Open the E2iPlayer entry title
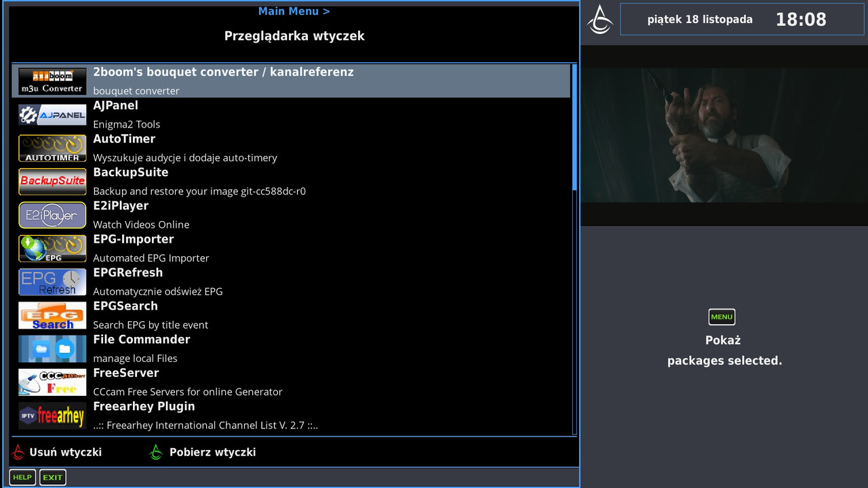868x488 pixels. click(121, 206)
